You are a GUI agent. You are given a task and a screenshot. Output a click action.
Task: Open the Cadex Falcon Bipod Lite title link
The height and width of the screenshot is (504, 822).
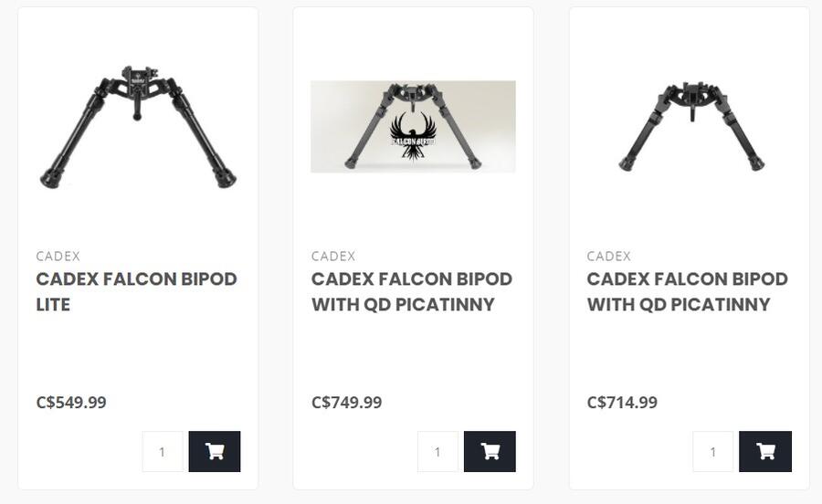point(136,291)
